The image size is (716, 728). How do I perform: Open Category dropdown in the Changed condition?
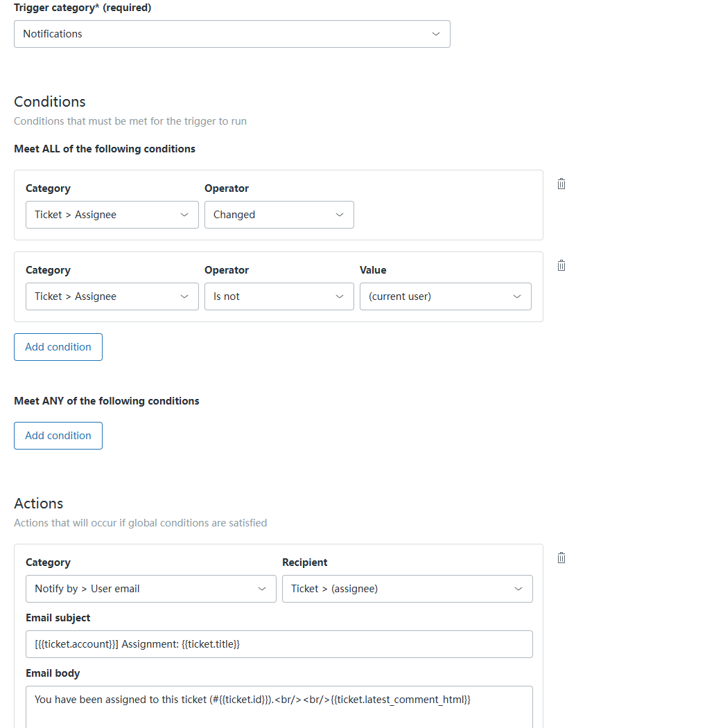click(x=112, y=215)
